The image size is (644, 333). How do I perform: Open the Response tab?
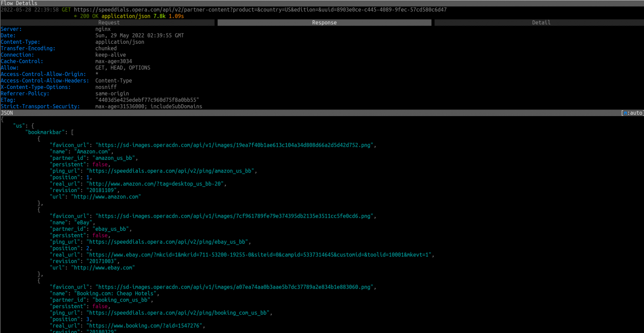324,23
